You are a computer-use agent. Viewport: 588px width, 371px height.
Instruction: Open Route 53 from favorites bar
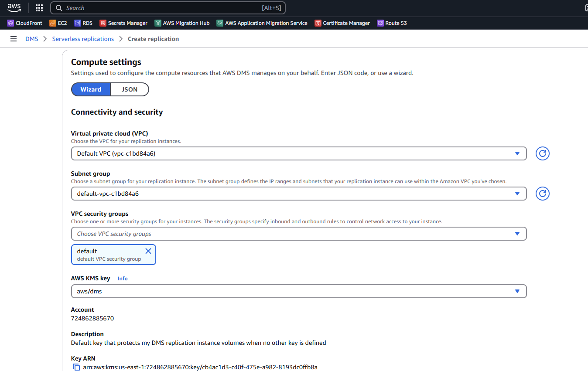click(392, 23)
